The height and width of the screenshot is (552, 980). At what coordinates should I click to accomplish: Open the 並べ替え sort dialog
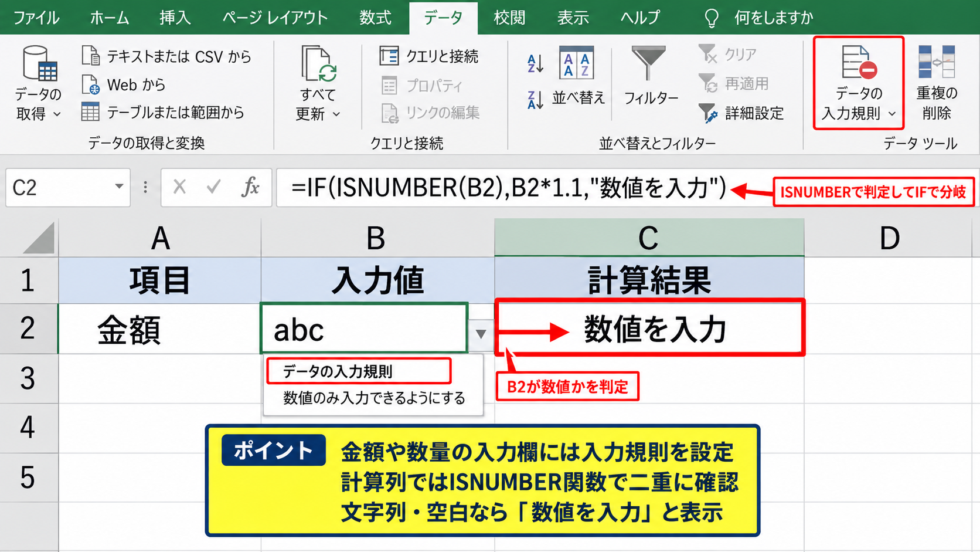click(x=577, y=76)
